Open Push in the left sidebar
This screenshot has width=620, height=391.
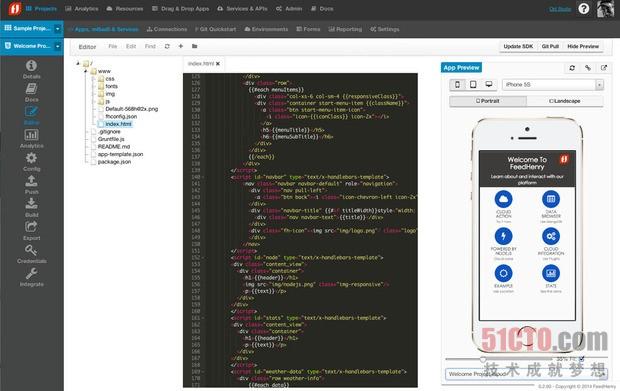coord(32,185)
